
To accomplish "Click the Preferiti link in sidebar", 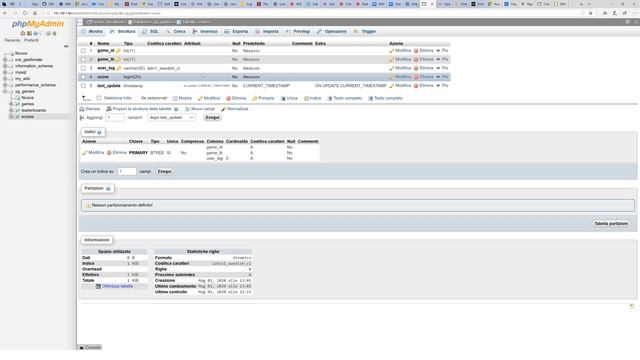I will coord(31,40).
